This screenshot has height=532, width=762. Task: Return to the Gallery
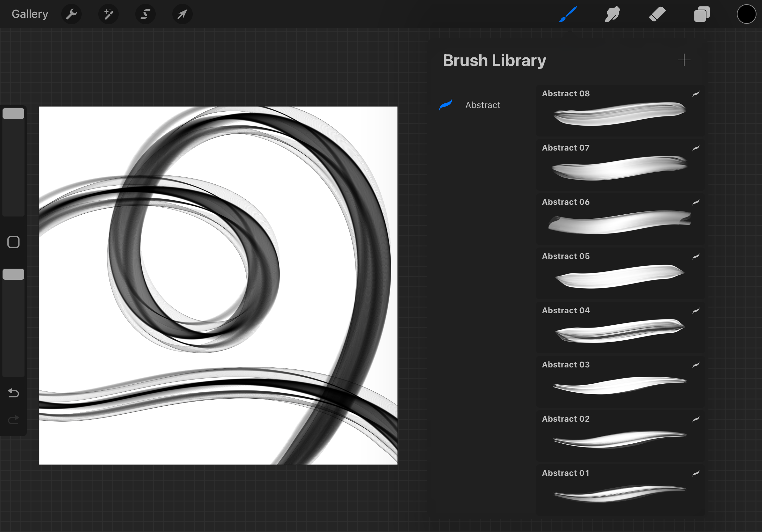click(30, 14)
